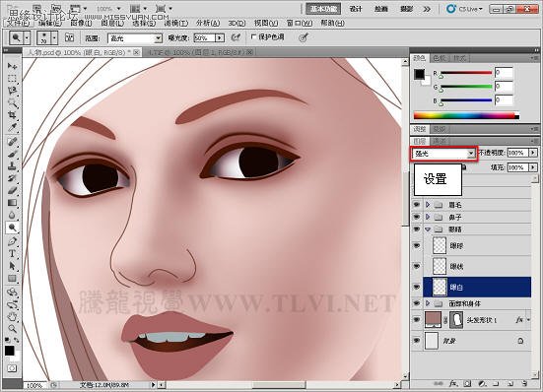Viewport: 543px width, 392px height.
Task: Select the Eyedropper tool
Action: pyautogui.click(x=12, y=127)
